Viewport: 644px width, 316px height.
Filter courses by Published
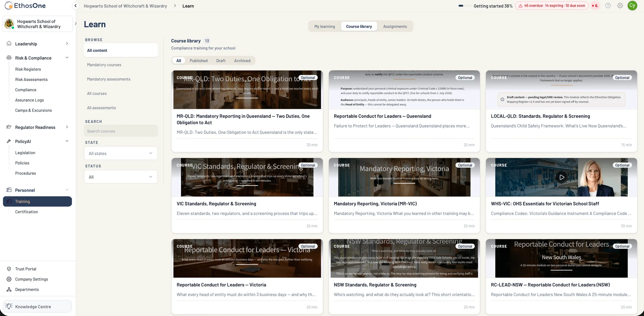tap(199, 61)
